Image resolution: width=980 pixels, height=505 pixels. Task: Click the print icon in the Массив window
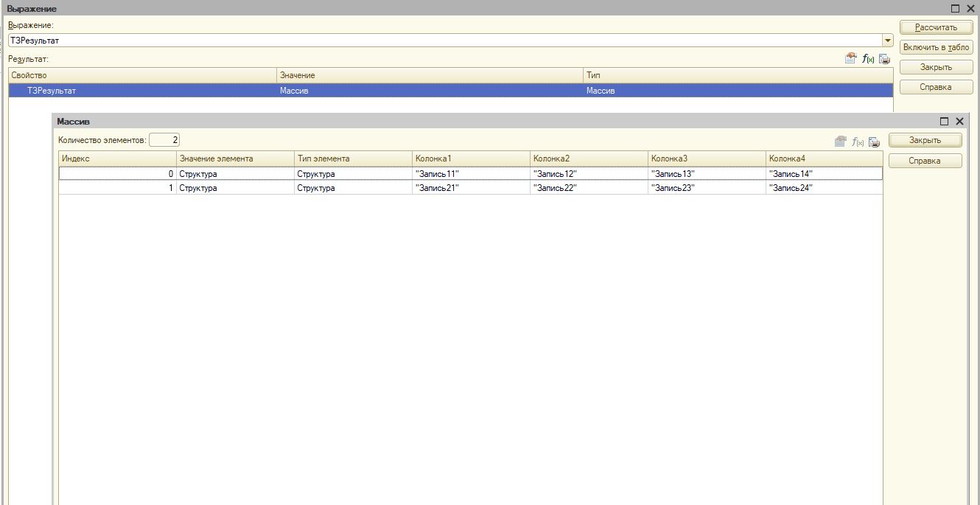pos(874,142)
